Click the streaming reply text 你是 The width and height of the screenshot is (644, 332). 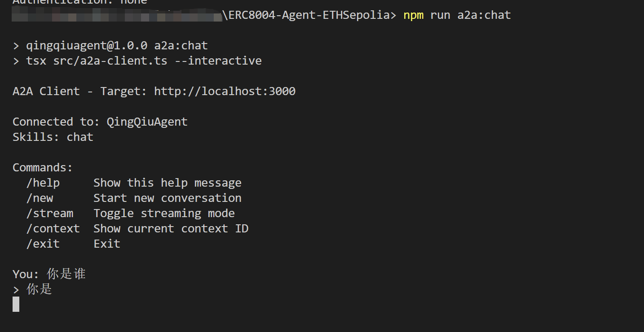40,289
